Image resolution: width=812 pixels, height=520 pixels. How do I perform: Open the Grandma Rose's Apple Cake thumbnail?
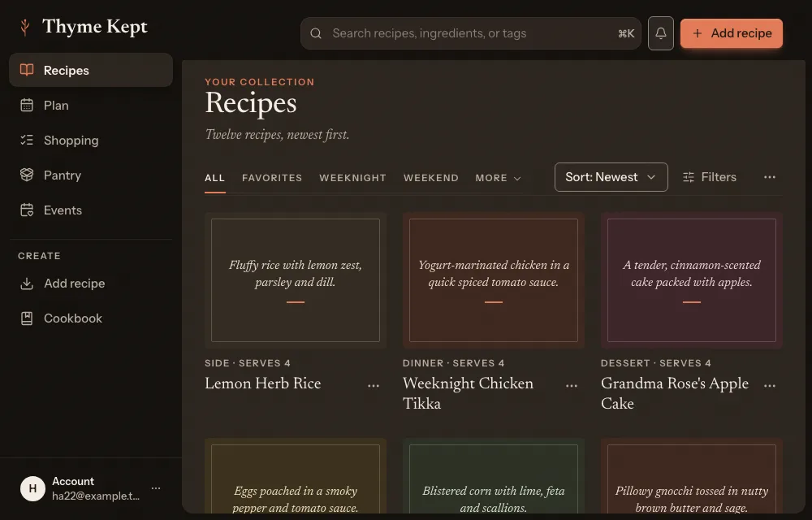[691, 280]
